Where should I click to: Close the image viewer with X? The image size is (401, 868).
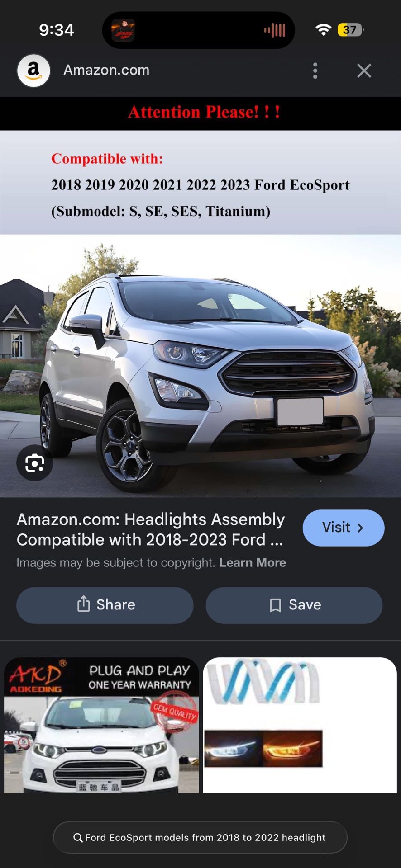364,71
